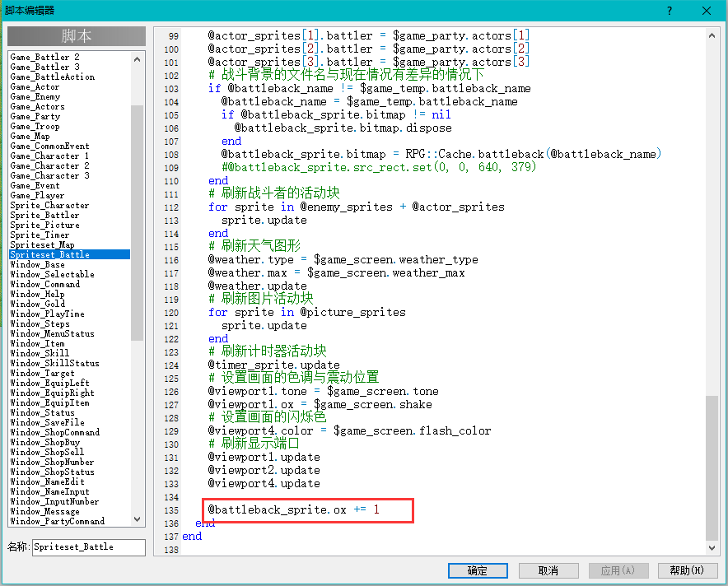728x586 pixels.
Task: Click the 取消 cancel button
Action: click(548, 570)
